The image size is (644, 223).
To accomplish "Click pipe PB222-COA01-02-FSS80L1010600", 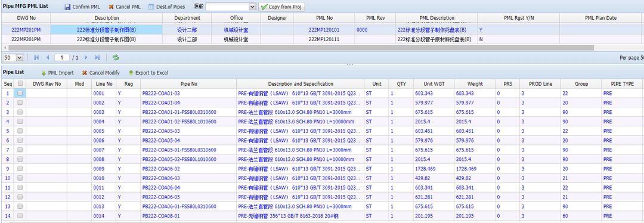I will coord(179,122).
